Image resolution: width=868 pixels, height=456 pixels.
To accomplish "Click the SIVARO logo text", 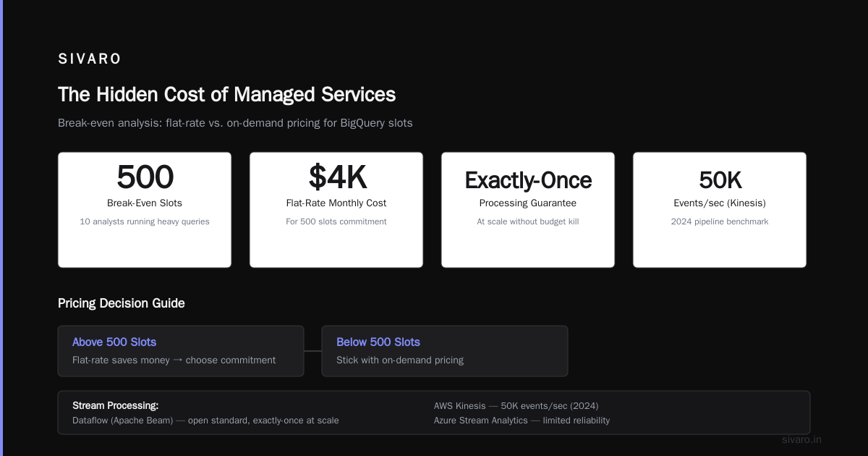I will pyautogui.click(x=90, y=59).
